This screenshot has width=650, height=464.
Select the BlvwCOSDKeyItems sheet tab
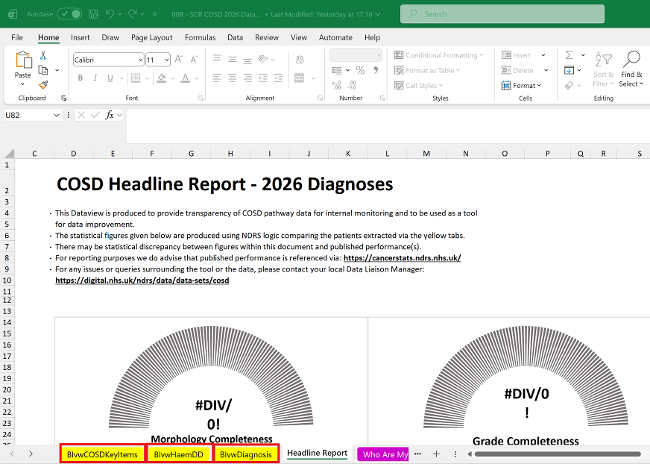102,454
